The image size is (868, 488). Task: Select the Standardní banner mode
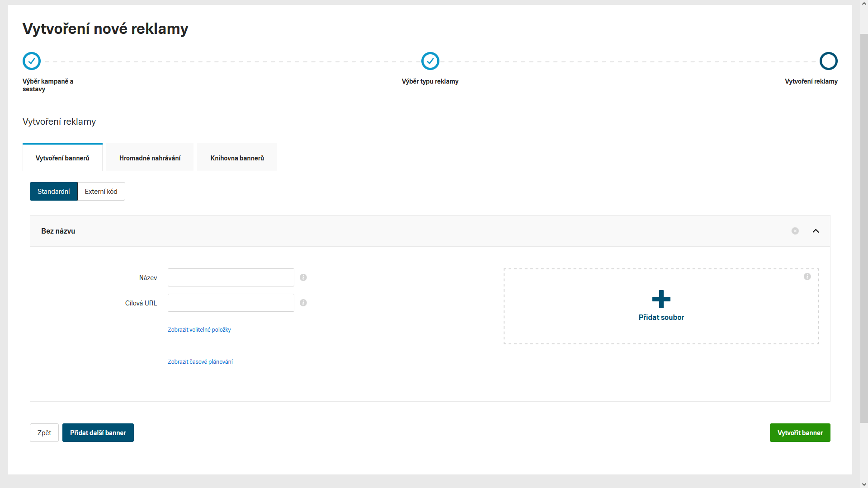point(54,192)
